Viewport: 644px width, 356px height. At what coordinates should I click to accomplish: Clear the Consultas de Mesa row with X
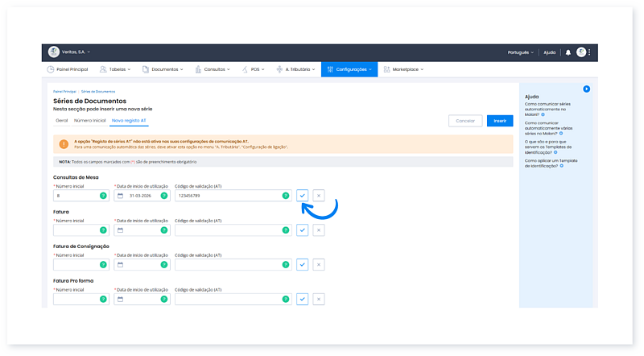pyautogui.click(x=319, y=196)
